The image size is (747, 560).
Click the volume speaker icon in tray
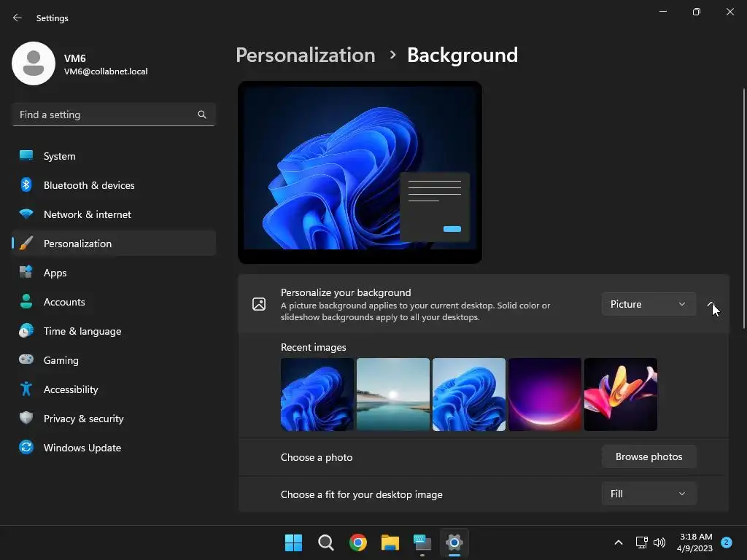point(659,542)
